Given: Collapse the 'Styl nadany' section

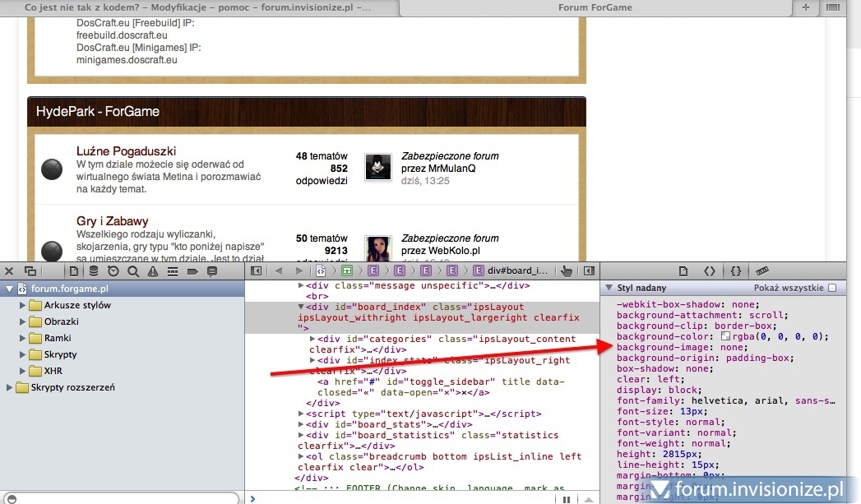Looking at the screenshot, I should [609, 289].
